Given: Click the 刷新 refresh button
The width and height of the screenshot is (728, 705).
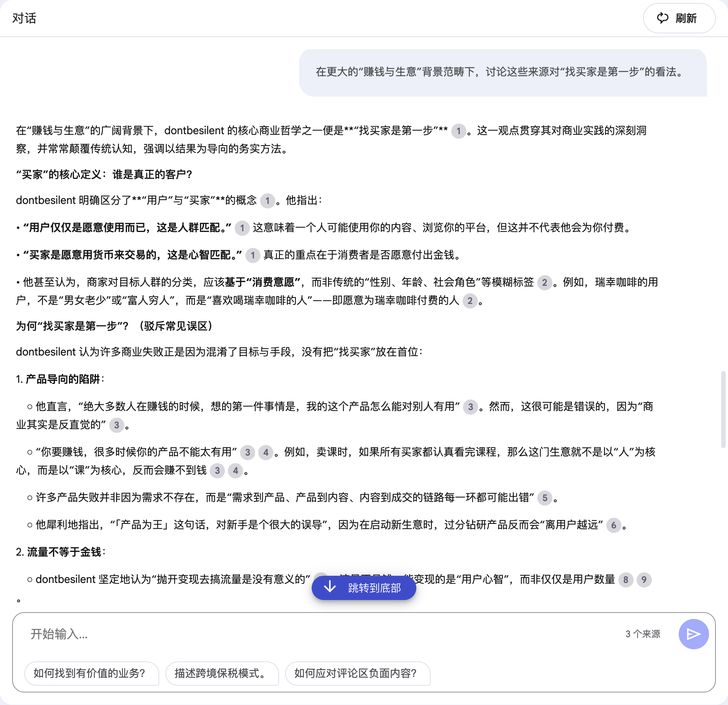Looking at the screenshot, I should point(679,18).
